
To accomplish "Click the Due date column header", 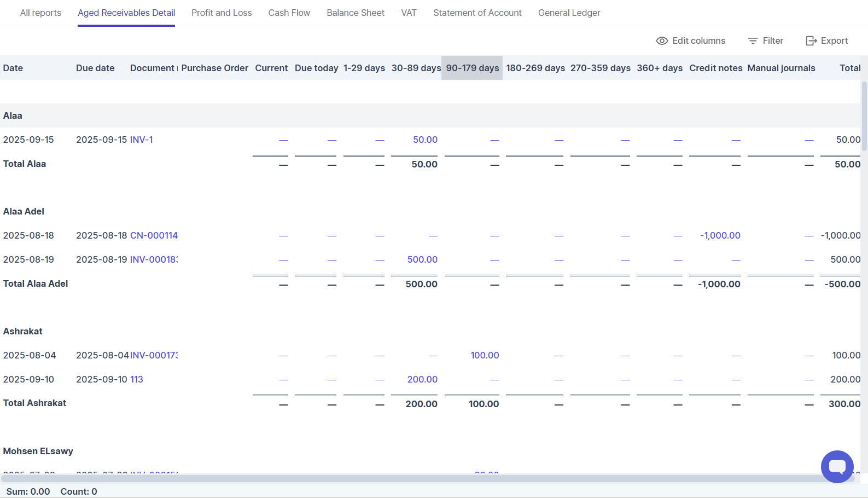I will point(95,68).
